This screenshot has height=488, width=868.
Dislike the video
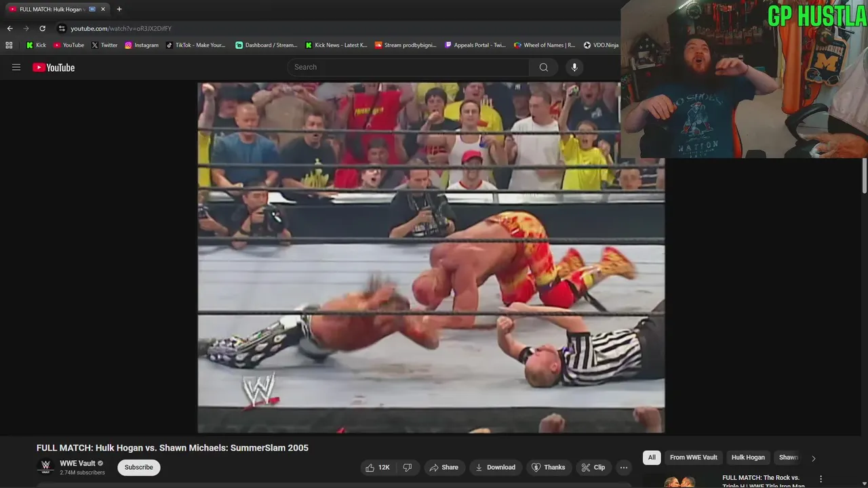point(408,467)
